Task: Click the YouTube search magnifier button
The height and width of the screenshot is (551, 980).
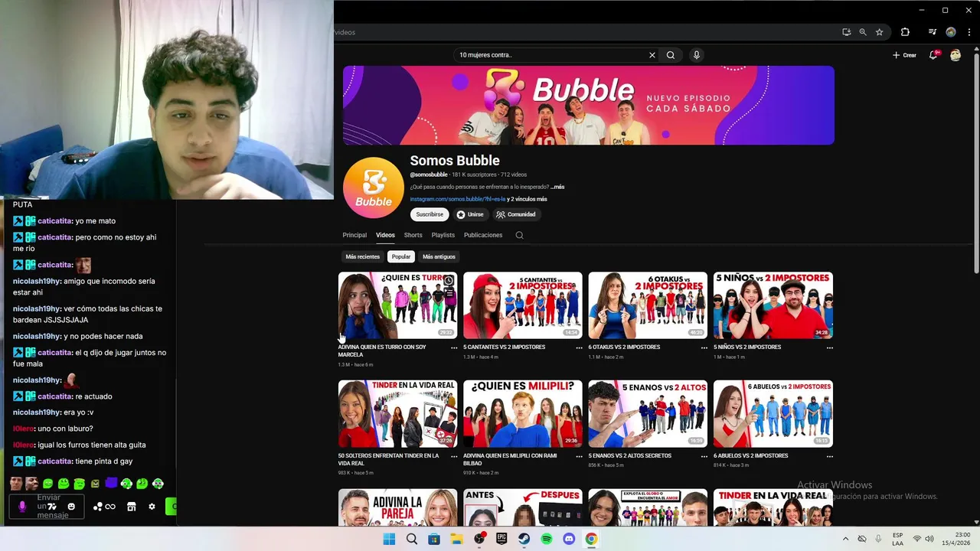Action: coord(671,55)
